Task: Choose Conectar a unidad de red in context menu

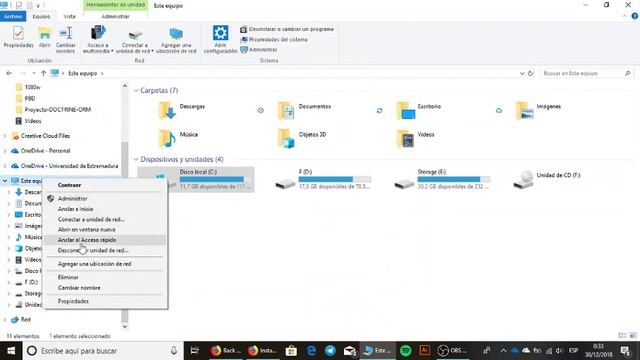Action: pos(105,220)
